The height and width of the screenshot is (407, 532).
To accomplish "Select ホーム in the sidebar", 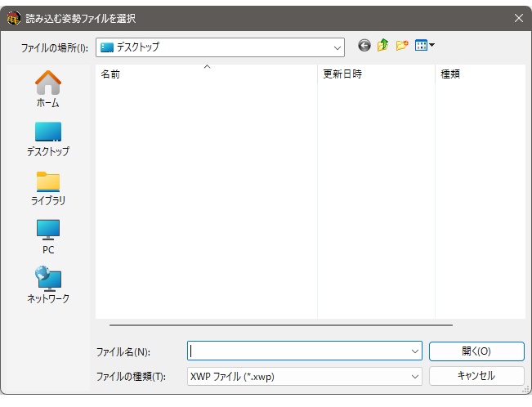I will pyautogui.click(x=48, y=89).
